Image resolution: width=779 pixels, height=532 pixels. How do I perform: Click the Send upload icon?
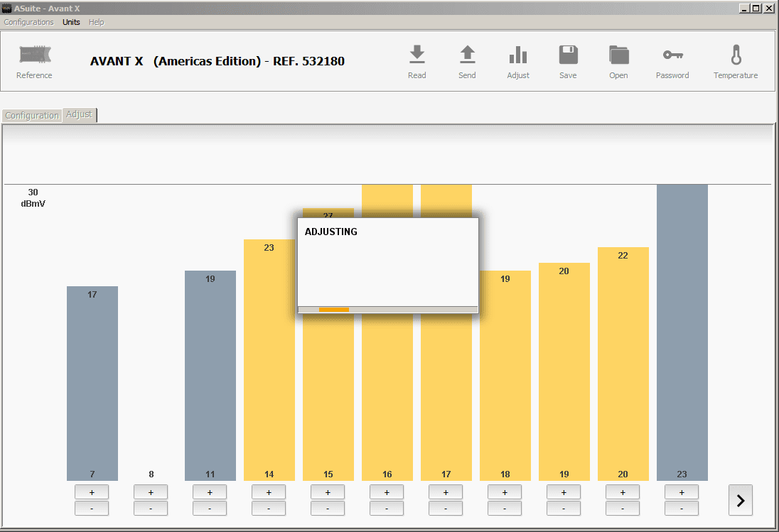click(x=467, y=55)
